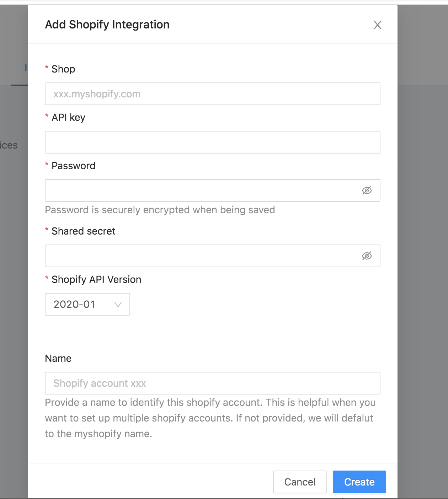
Task: Open the Shopify API Version dropdown showing 2020-01
Action: coord(87,304)
